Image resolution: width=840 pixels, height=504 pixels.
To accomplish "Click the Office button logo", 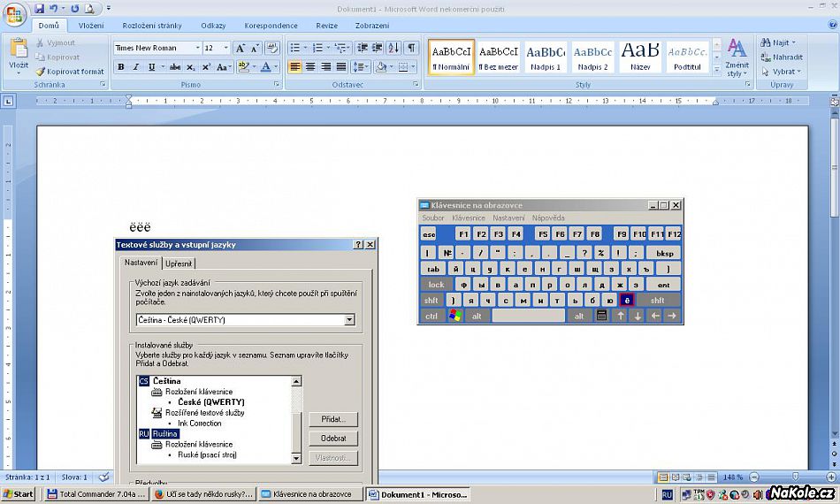I will tap(14, 14).
